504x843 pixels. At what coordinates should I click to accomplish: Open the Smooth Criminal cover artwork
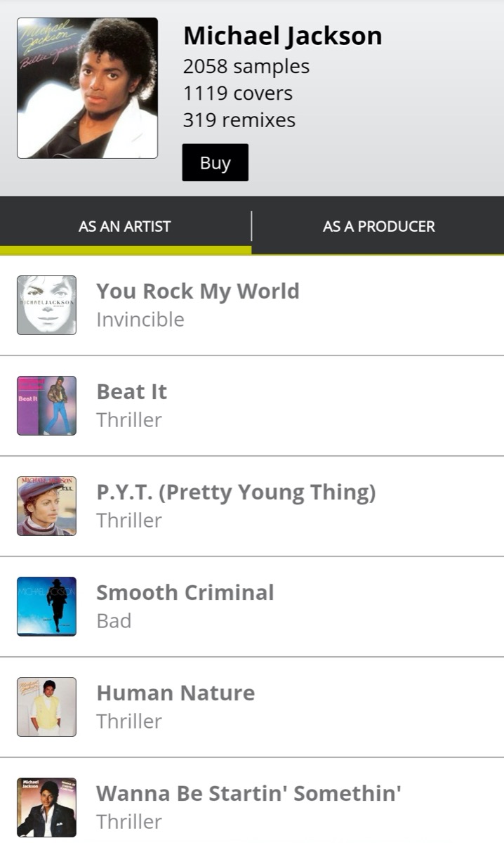click(46, 606)
